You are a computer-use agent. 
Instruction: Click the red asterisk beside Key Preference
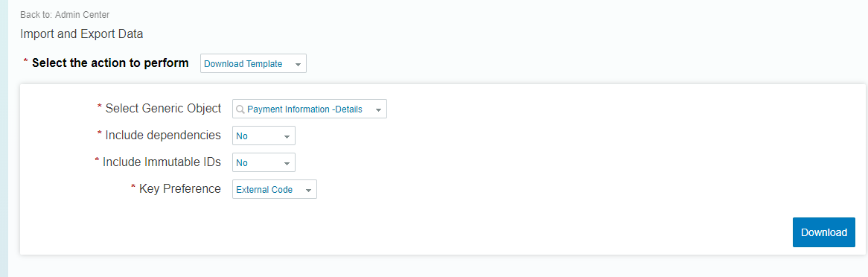coord(133,187)
